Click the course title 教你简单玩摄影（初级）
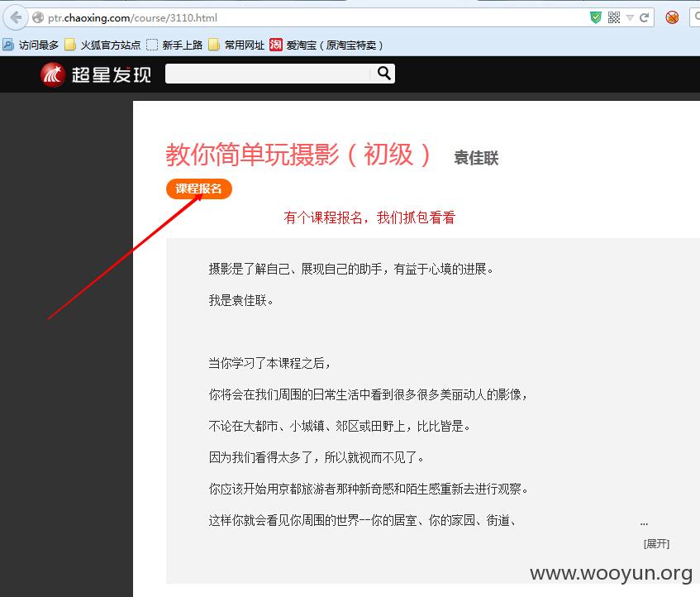700x597 pixels. click(x=298, y=155)
